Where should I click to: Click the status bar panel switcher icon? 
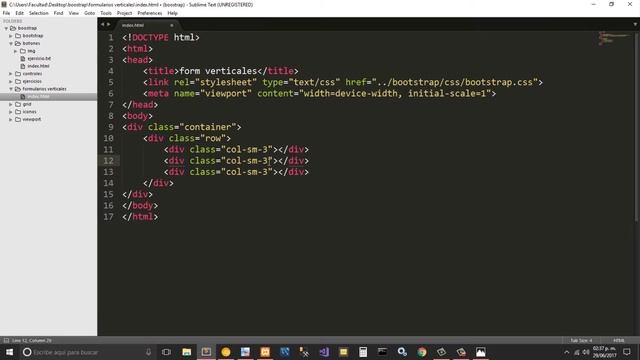click(x=6, y=340)
